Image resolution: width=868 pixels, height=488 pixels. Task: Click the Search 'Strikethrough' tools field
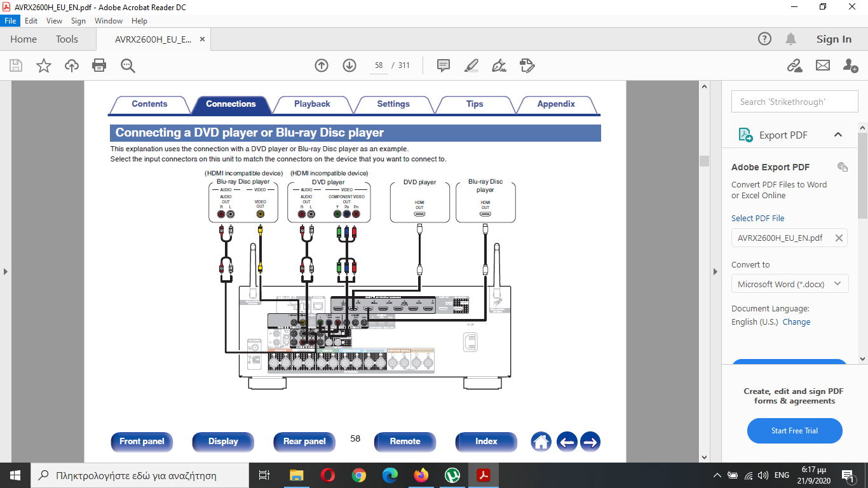(x=794, y=102)
